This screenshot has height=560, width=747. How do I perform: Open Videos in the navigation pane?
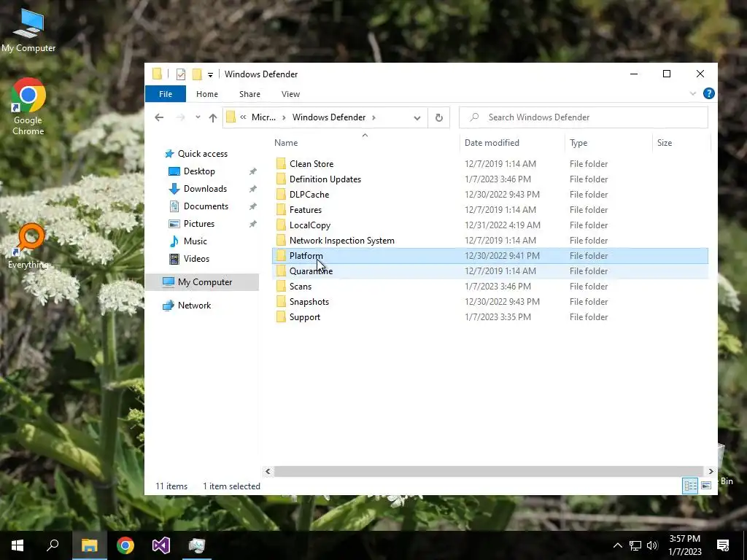tap(196, 259)
